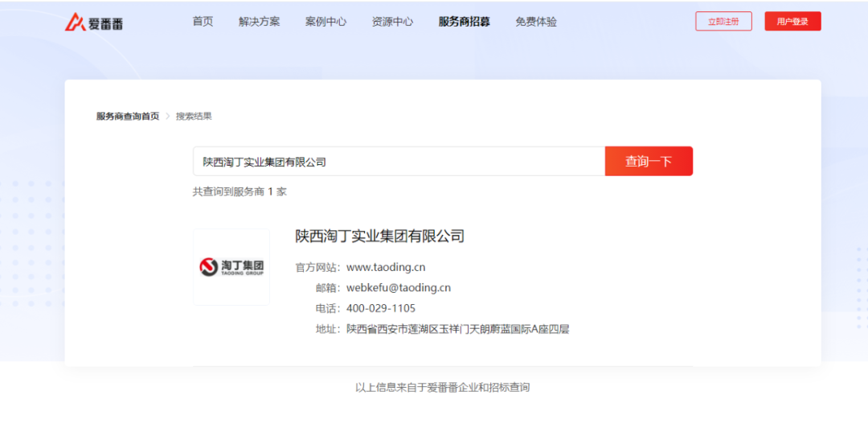
Task: Select the phone number 400-029-1105
Action: click(x=381, y=308)
